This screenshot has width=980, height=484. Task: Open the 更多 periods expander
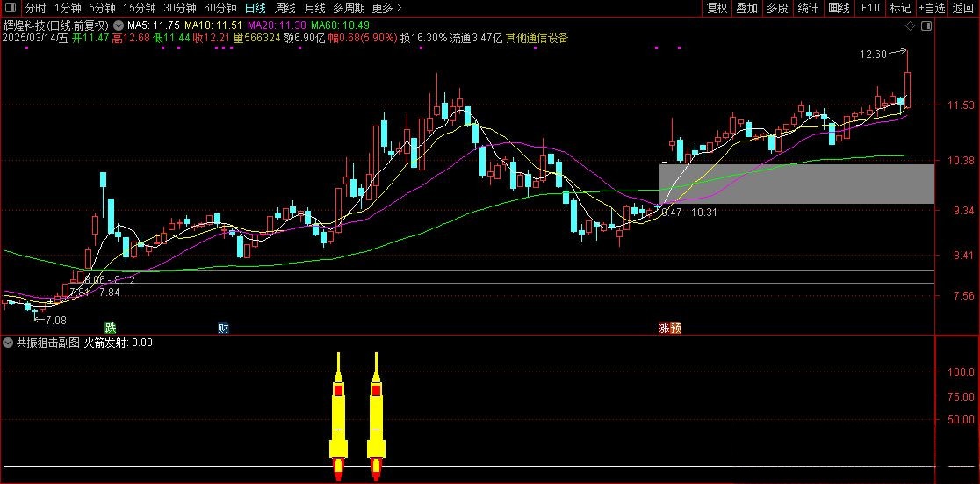coord(386,8)
